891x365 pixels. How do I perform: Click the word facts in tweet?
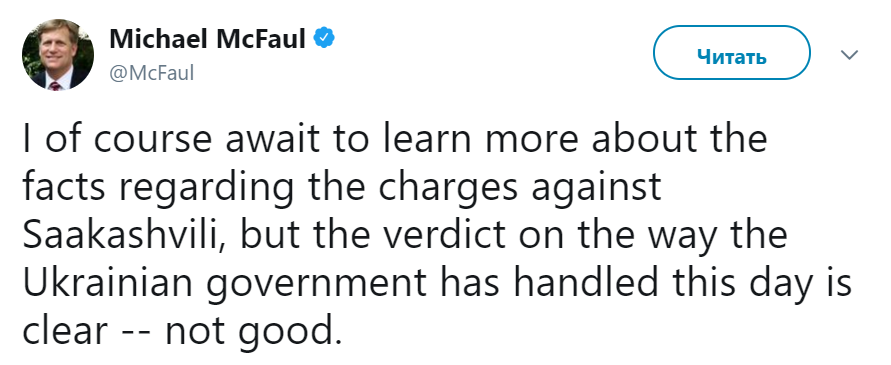coord(63,186)
